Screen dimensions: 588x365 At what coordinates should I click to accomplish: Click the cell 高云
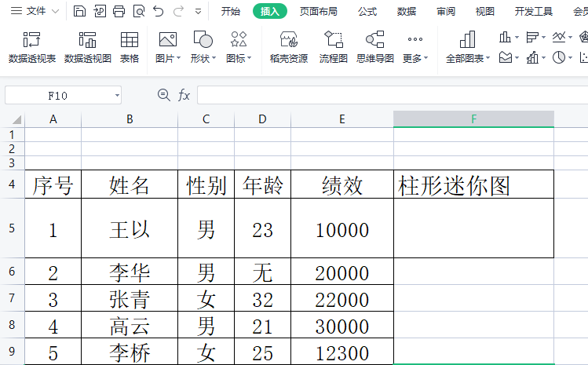tap(130, 324)
